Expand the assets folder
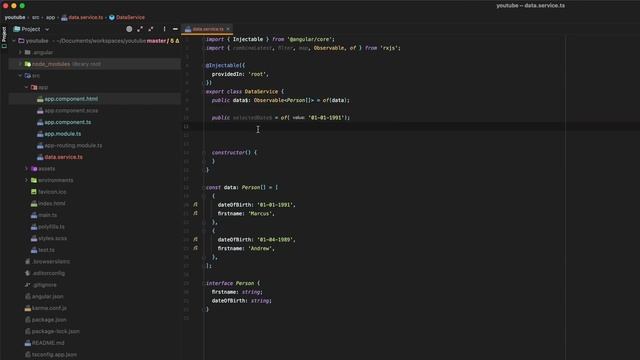The height and width of the screenshot is (360, 640). pyautogui.click(x=27, y=169)
